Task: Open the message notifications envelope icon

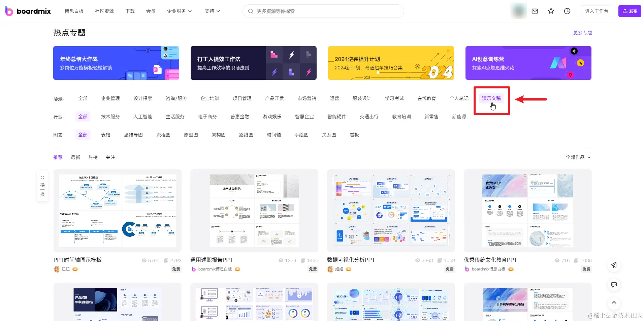Action: pos(535,11)
